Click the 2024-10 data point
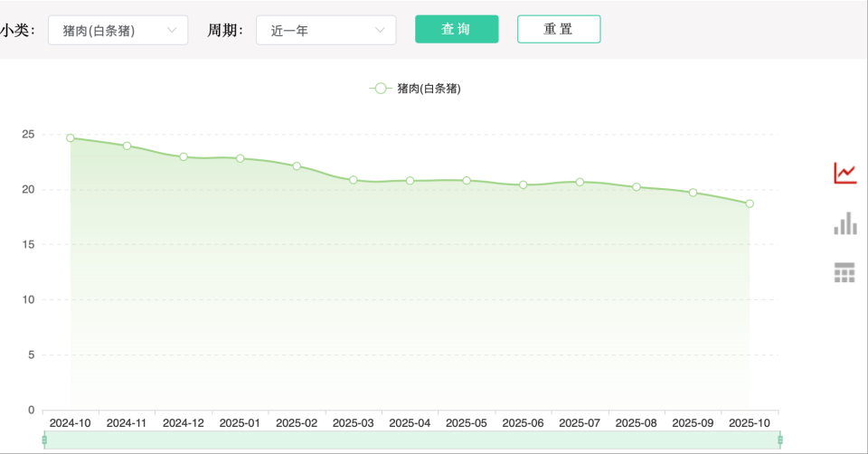868x454 pixels. [x=71, y=138]
